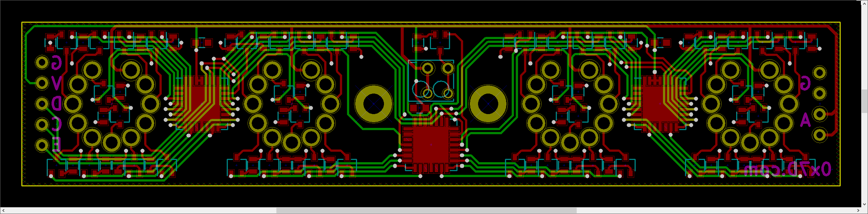The image size is (868, 214).
Task: Click the header pad beside left "V" label
Action: 42,83
